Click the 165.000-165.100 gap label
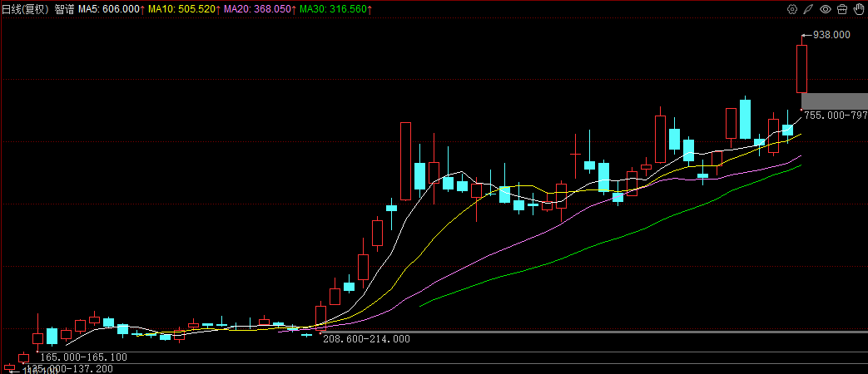 (x=83, y=357)
